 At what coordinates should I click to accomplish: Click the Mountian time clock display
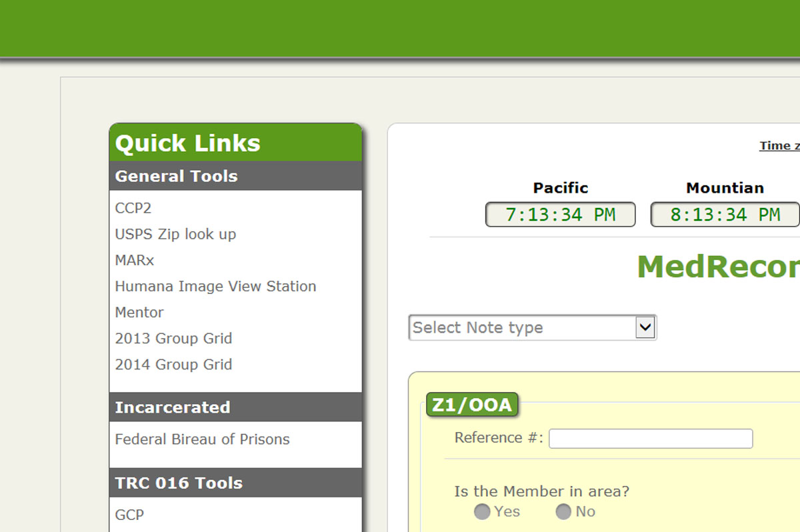coord(725,215)
